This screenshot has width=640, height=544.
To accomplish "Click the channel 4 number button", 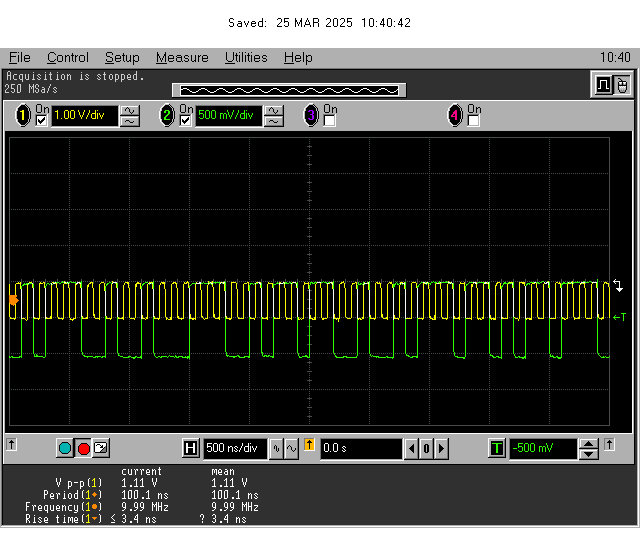I will click(455, 116).
